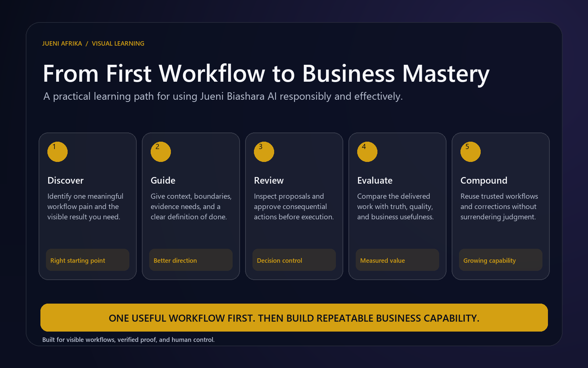The image size is (588, 368).
Task: Click the step 5 gold circle badge
Action: coord(470,152)
